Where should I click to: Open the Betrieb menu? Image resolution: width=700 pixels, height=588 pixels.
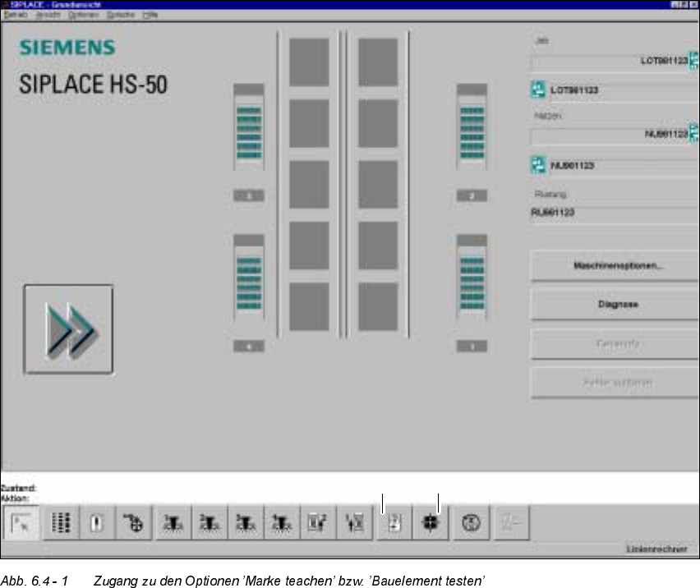(x=16, y=15)
